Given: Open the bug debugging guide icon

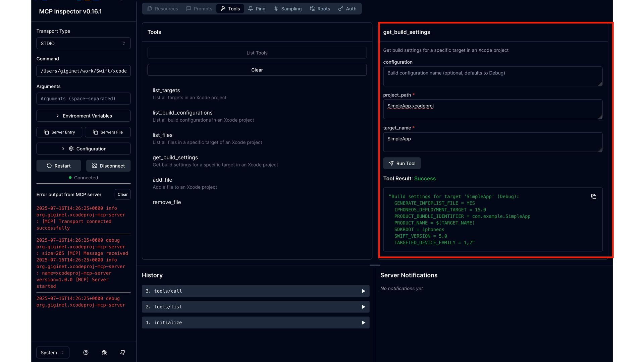Looking at the screenshot, I should [104, 352].
